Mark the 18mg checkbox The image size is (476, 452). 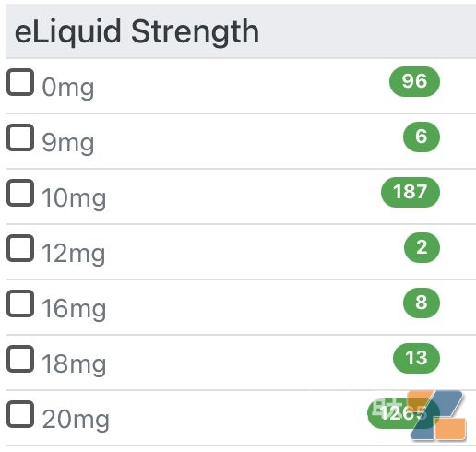coord(20,359)
